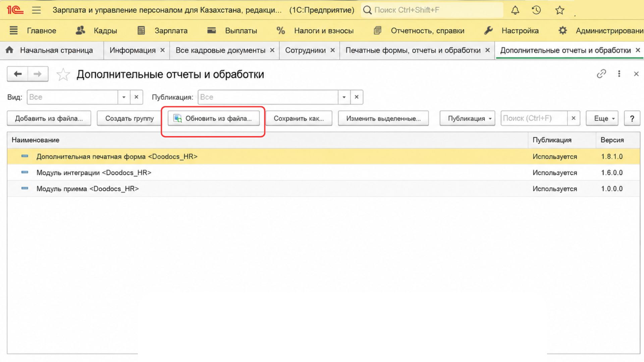The height and width of the screenshot is (362, 644).
Task: Clear the Вид filter field
Action: [137, 97]
